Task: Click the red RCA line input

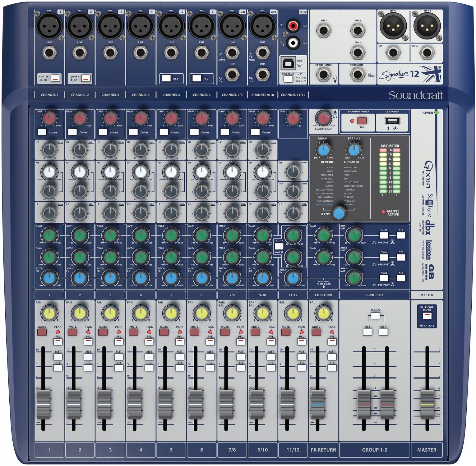Action: pyautogui.click(x=293, y=25)
